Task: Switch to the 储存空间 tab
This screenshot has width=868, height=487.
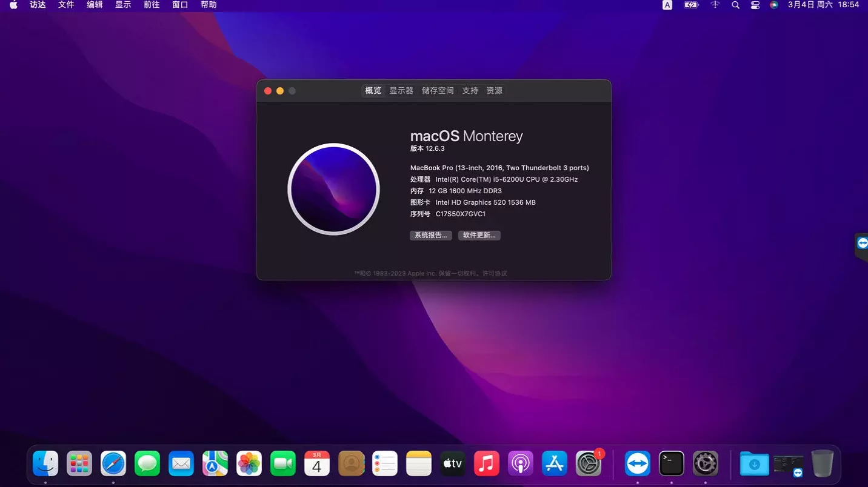Action: [x=438, y=90]
